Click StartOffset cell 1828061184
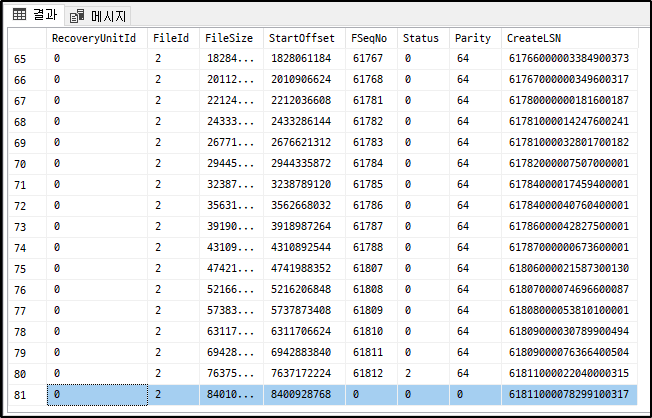 tap(304, 59)
